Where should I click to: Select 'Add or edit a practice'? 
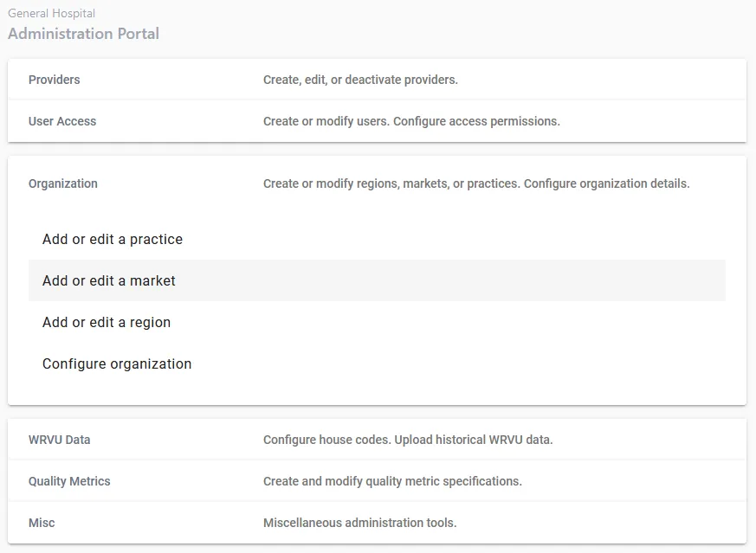pos(113,240)
